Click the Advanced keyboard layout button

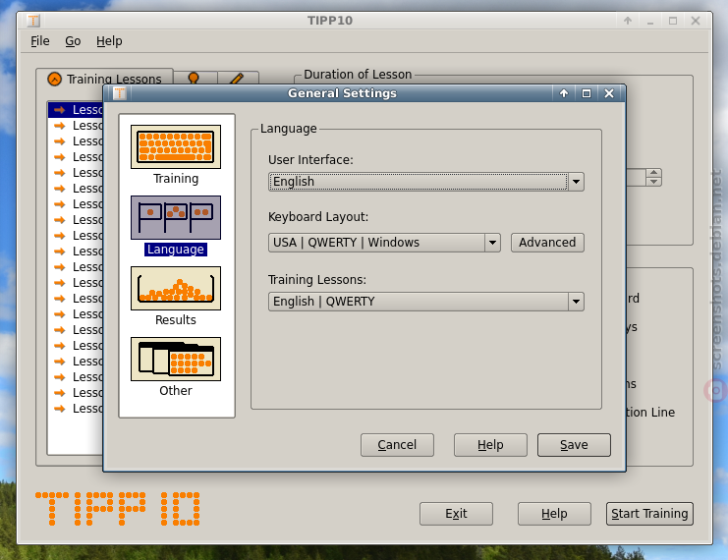tap(547, 243)
